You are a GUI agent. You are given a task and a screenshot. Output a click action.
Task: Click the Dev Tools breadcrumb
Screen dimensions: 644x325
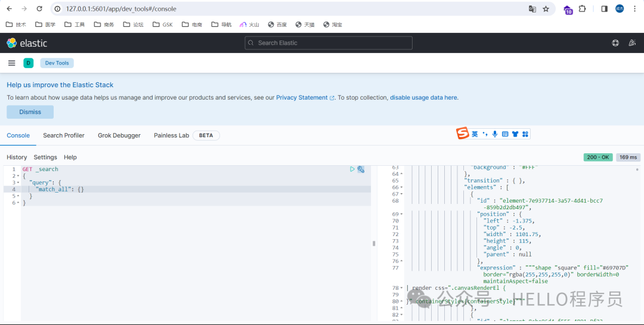57,63
